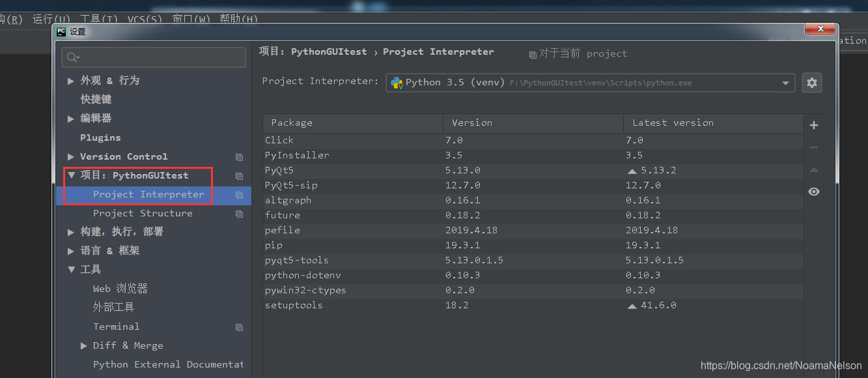Click the plus icon to install package
The height and width of the screenshot is (378, 868).
coord(813,125)
